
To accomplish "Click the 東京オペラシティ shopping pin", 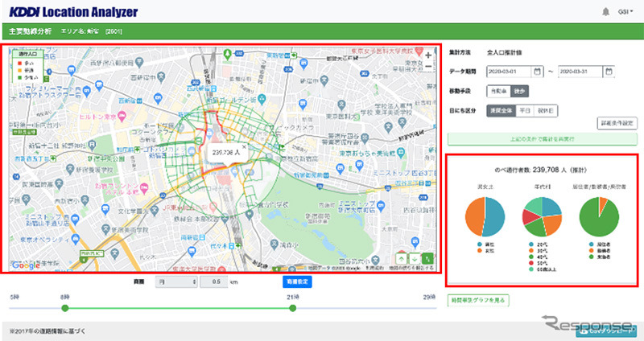I will click(x=75, y=239).
